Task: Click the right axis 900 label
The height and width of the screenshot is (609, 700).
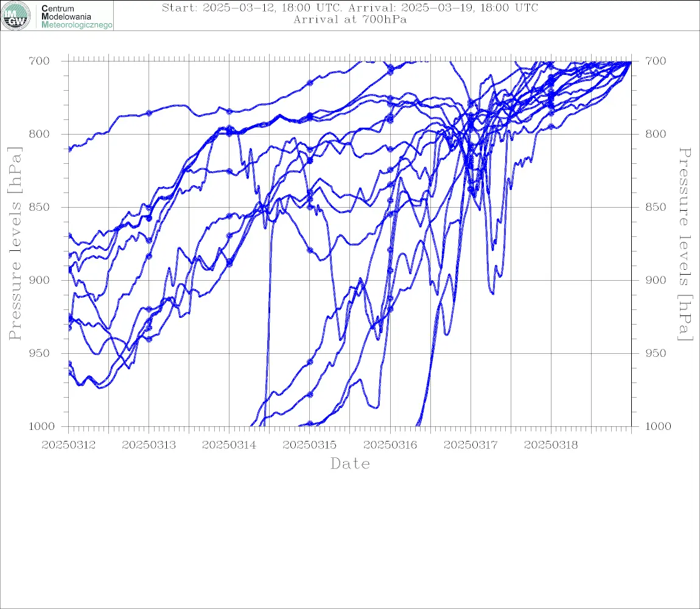Action: point(656,280)
